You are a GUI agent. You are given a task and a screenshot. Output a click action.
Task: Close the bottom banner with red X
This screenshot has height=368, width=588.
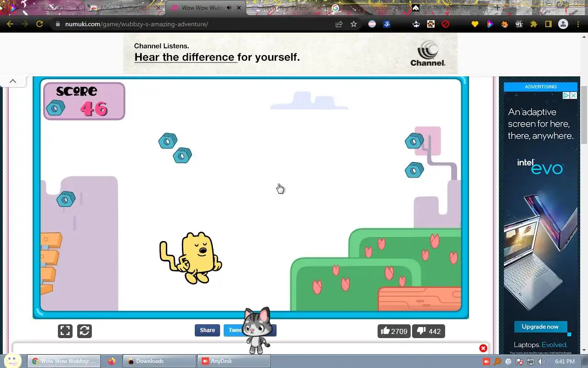[x=483, y=348]
